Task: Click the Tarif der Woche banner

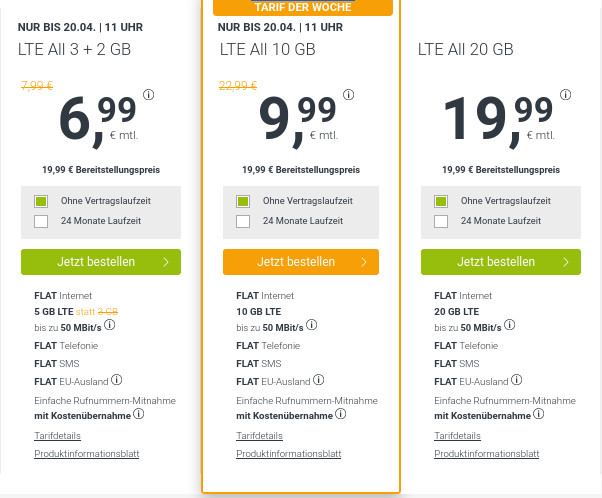Action: click(x=303, y=7)
